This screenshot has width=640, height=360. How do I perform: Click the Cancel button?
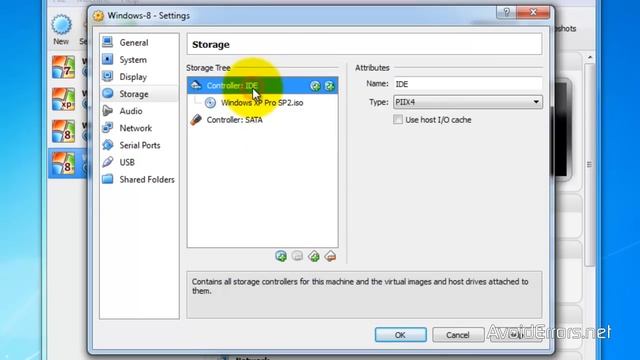click(458, 335)
